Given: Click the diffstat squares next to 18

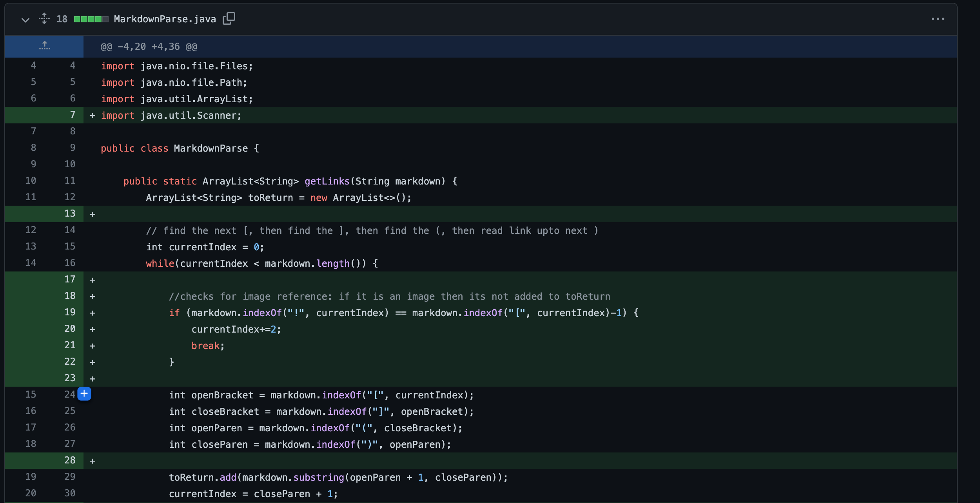Looking at the screenshot, I should 91,19.
